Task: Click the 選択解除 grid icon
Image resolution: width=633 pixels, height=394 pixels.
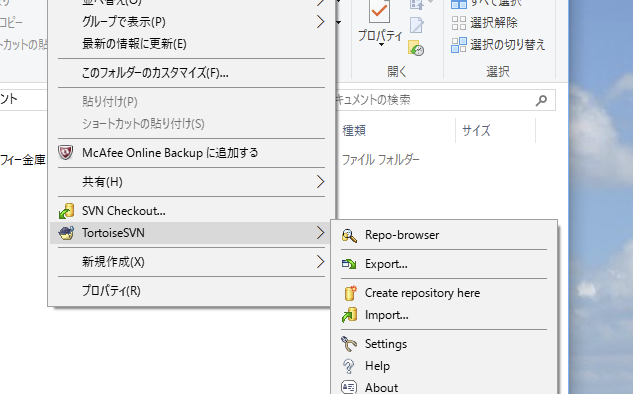Action: point(459,23)
